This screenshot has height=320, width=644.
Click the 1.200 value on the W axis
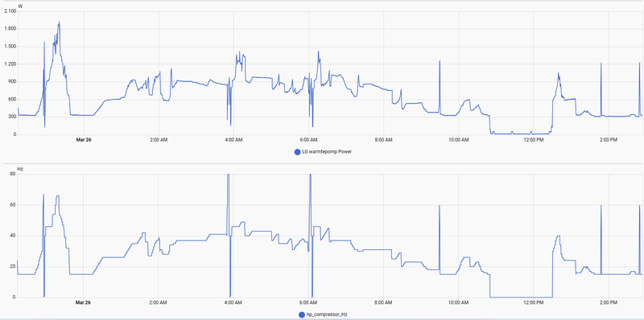(x=10, y=64)
